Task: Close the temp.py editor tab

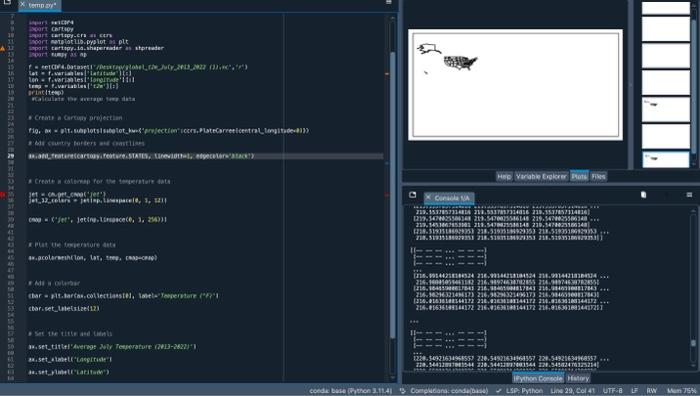Action: 22,4
